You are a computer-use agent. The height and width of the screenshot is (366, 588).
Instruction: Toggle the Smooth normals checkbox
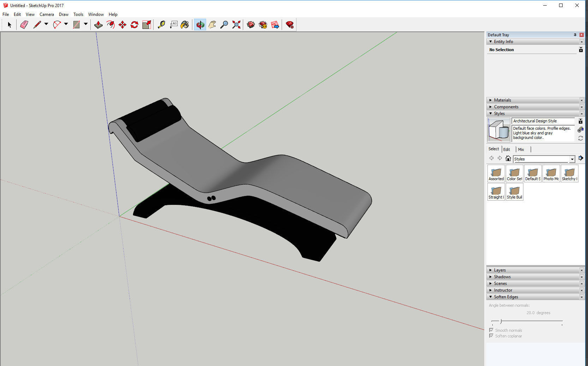point(491,330)
